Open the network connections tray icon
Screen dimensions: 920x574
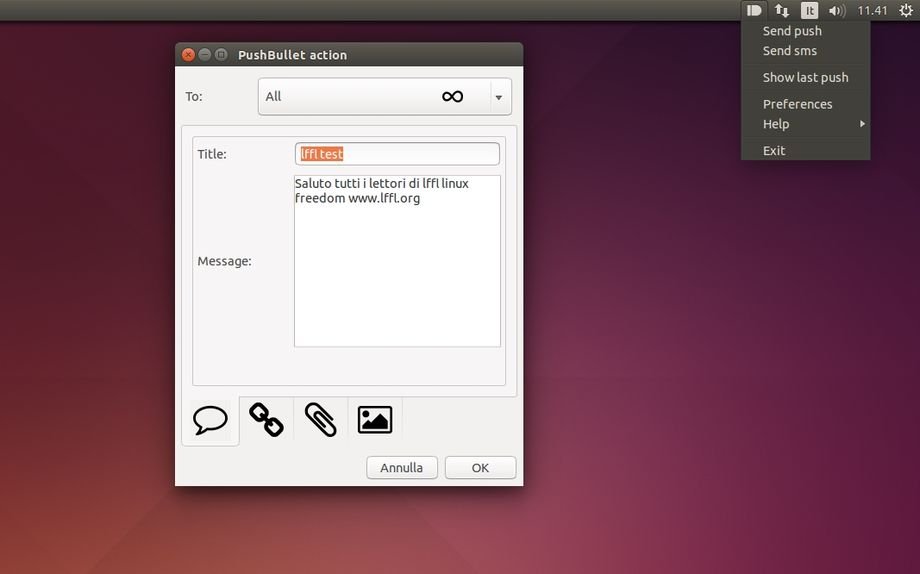(782, 10)
